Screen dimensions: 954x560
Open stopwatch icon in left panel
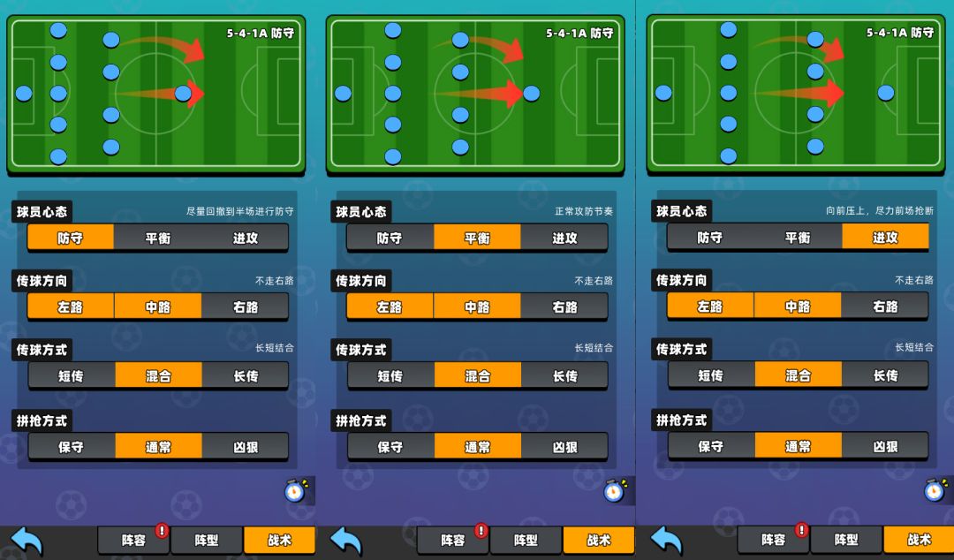[296, 490]
